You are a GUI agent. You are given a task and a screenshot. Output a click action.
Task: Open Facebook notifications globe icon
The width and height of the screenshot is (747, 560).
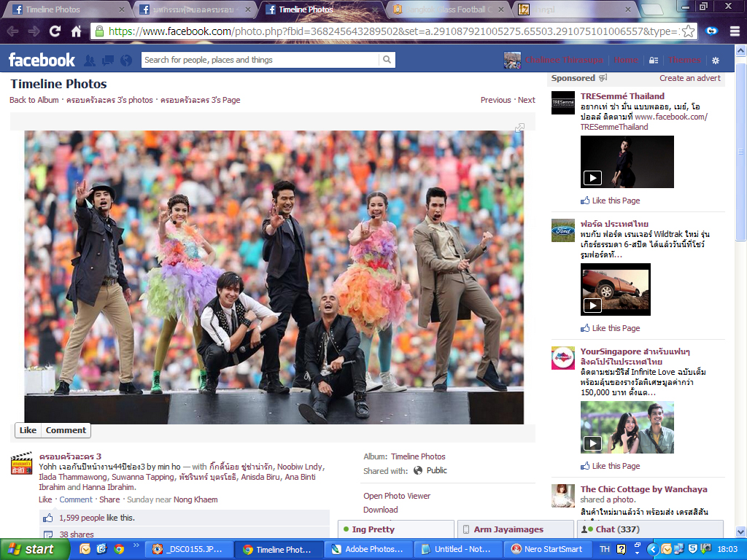click(126, 60)
